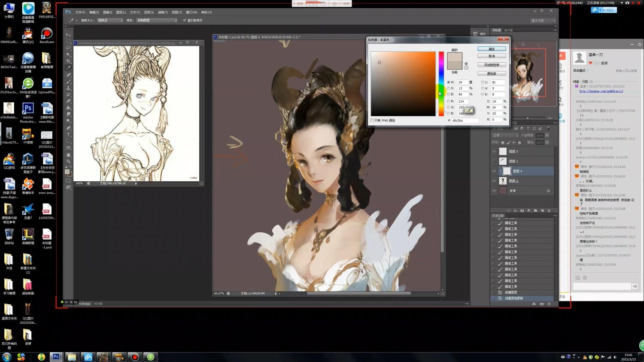Open fx layer style menu icon
The width and height of the screenshot is (644, 362).
[x=515, y=210]
